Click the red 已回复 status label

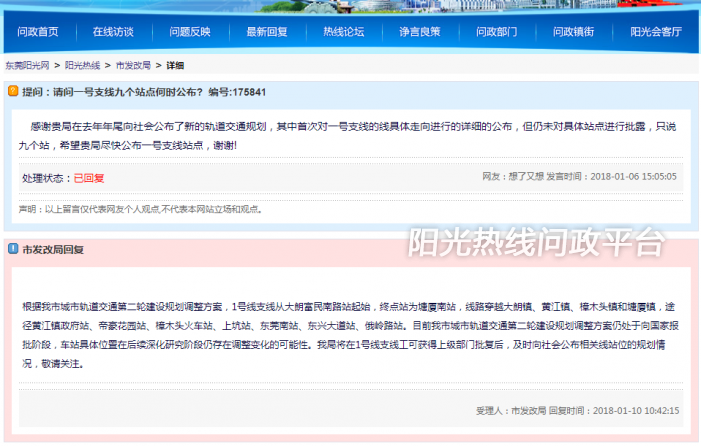click(x=89, y=178)
